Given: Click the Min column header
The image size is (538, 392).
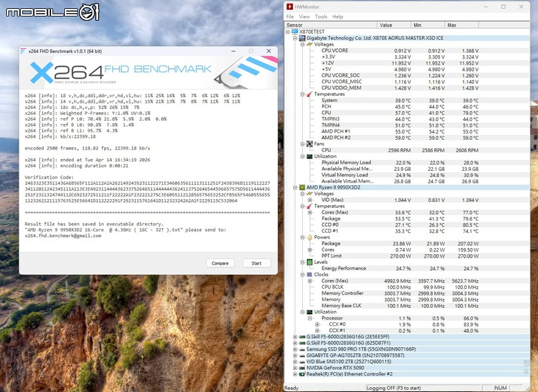Looking at the screenshot, I should click(428, 25).
